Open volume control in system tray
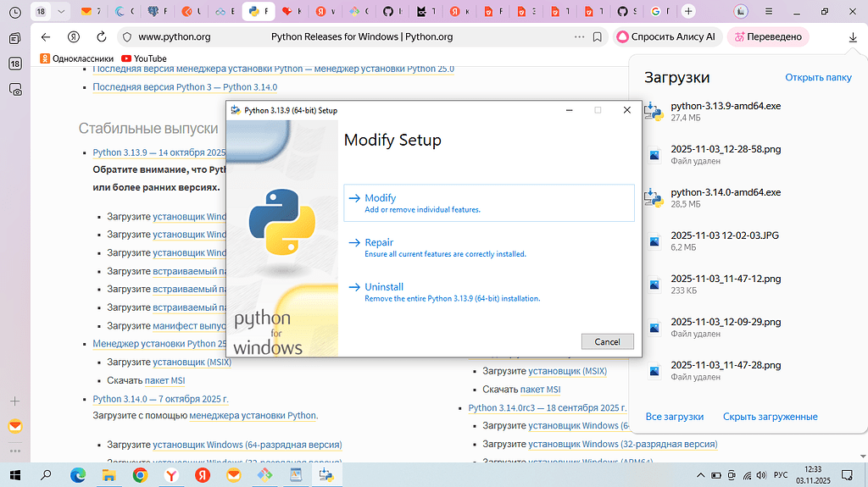 (x=762, y=475)
